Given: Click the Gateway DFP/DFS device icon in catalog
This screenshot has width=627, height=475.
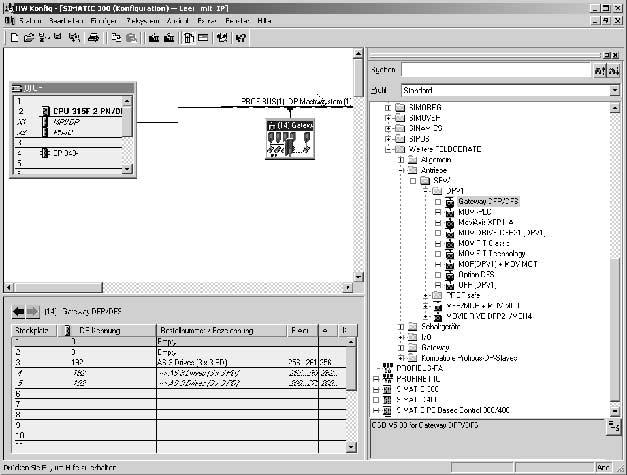Looking at the screenshot, I should click(x=450, y=202).
